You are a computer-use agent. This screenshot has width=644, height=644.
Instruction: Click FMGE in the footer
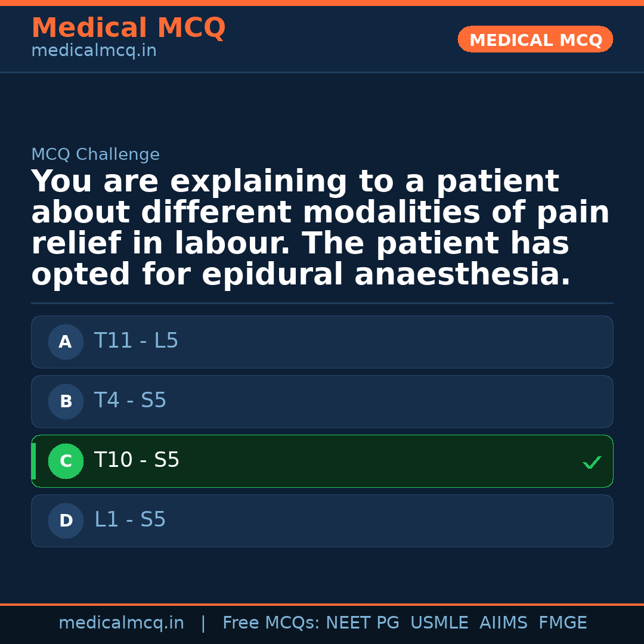point(563,623)
